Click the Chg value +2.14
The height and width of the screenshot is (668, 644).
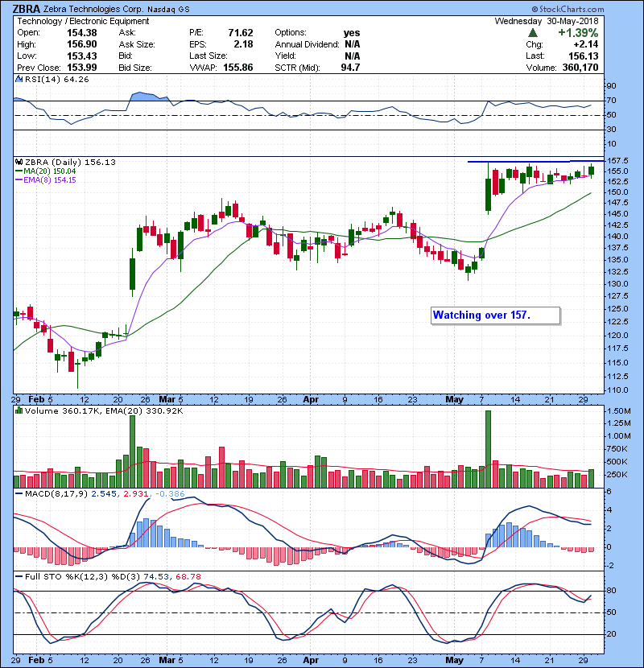pos(585,44)
